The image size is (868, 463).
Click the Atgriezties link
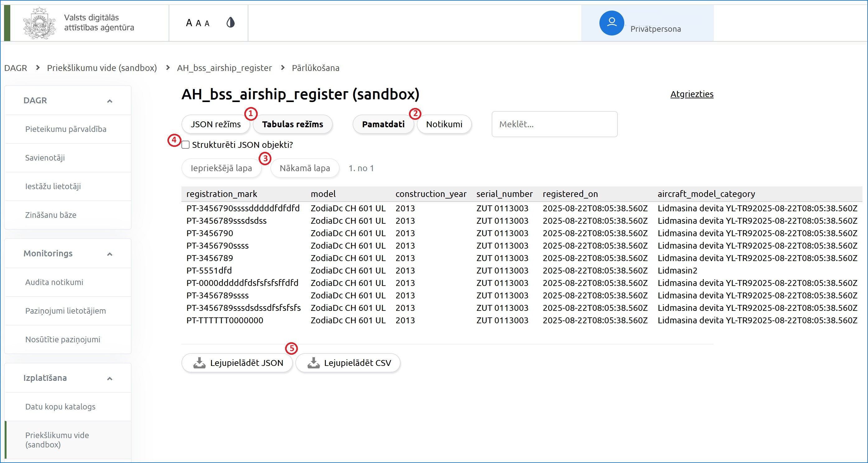coord(692,94)
